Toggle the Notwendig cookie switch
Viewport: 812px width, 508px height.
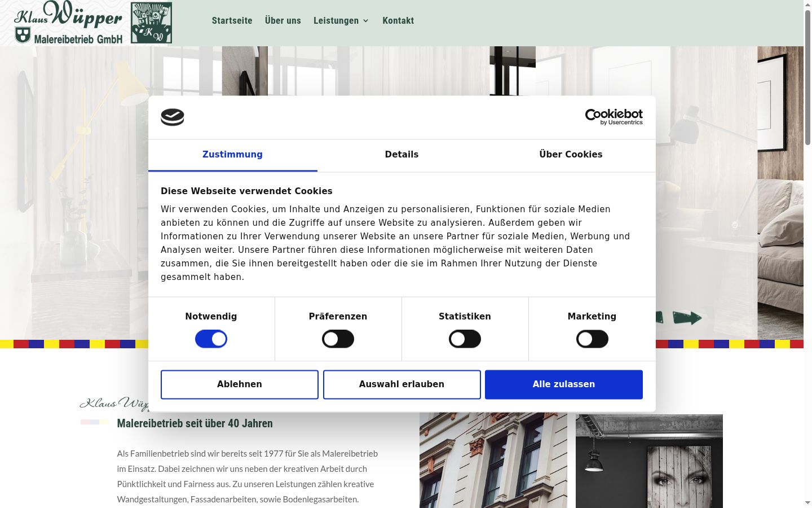tap(211, 339)
